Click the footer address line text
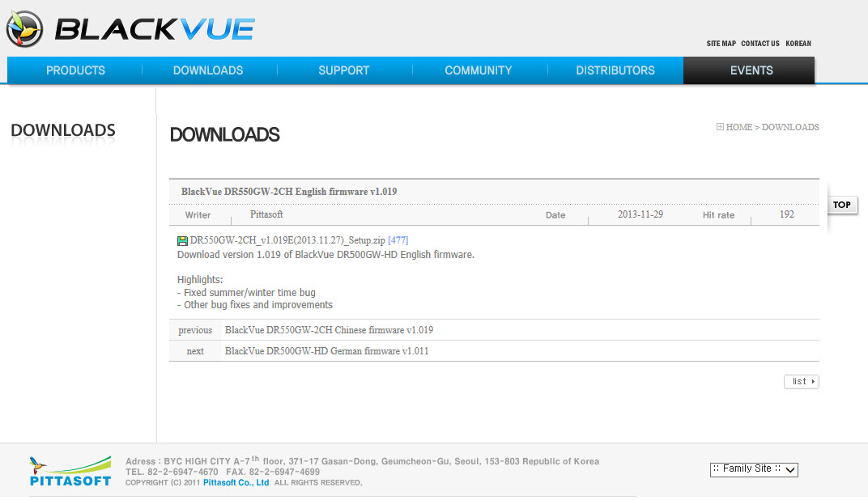This screenshot has height=500, width=868. pos(362,460)
